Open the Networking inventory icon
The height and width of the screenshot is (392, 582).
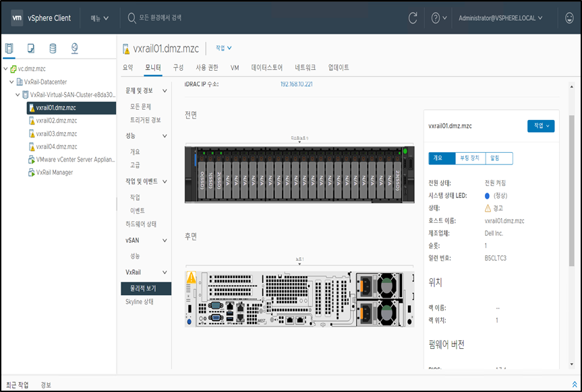coord(75,48)
